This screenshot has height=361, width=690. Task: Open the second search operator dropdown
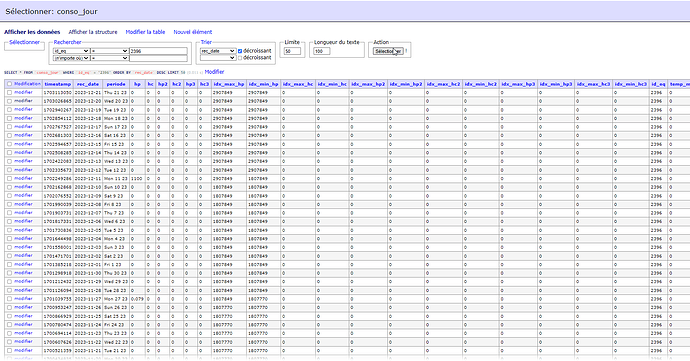(x=110, y=58)
